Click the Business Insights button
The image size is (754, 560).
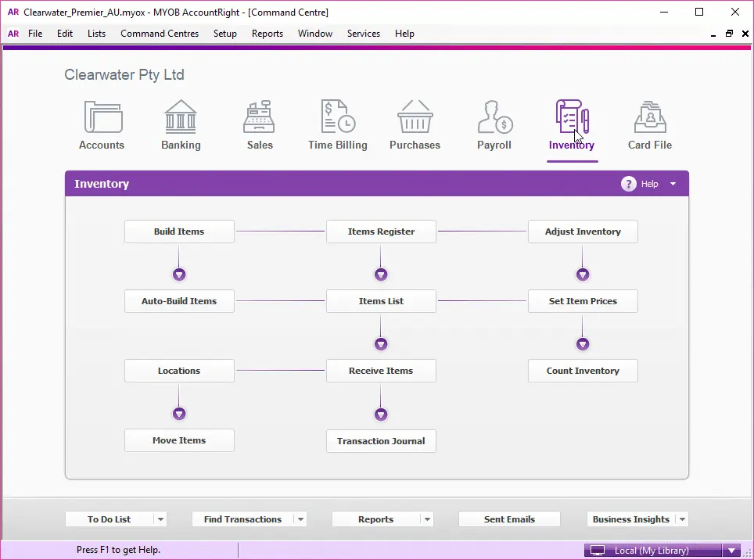click(x=631, y=519)
